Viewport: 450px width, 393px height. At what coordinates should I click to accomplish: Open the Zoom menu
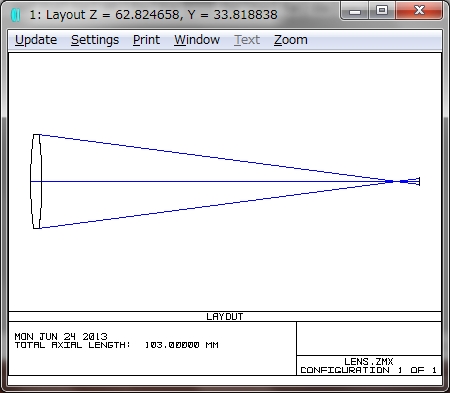click(x=291, y=40)
